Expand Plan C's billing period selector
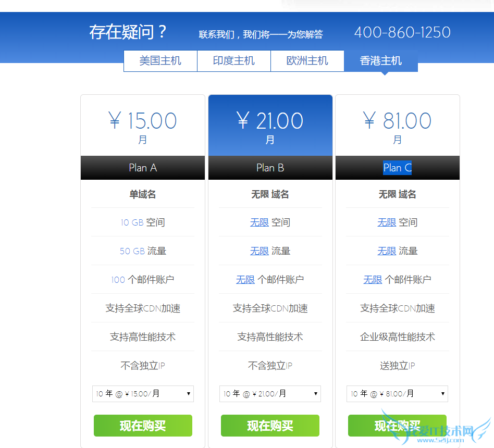Image resolution: width=494 pixels, height=448 pixels. point(397,394)
